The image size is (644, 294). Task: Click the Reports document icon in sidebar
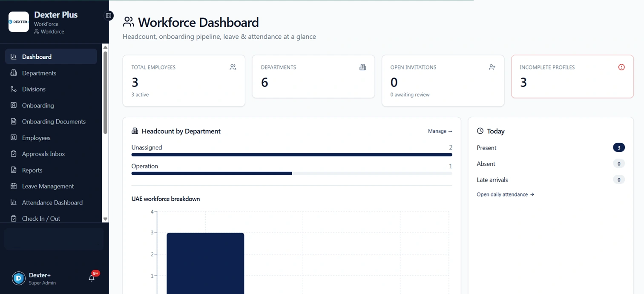click(x=14, y=170)
